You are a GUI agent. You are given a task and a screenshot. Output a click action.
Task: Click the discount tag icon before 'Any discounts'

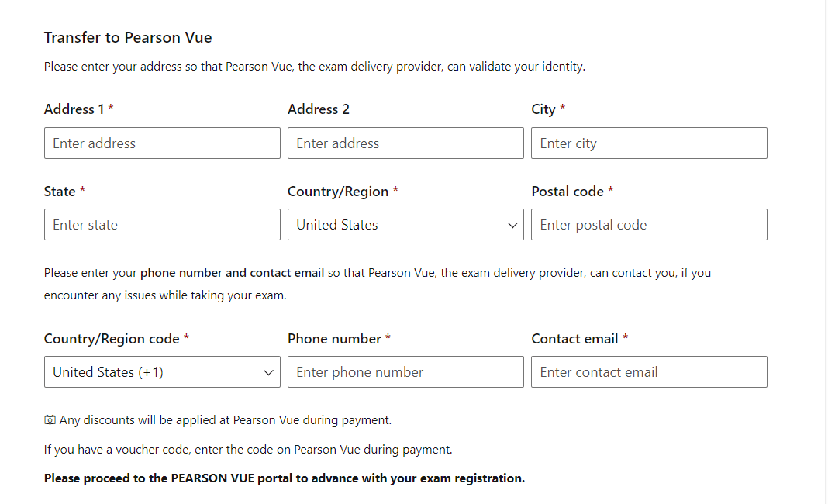[50, 420]
